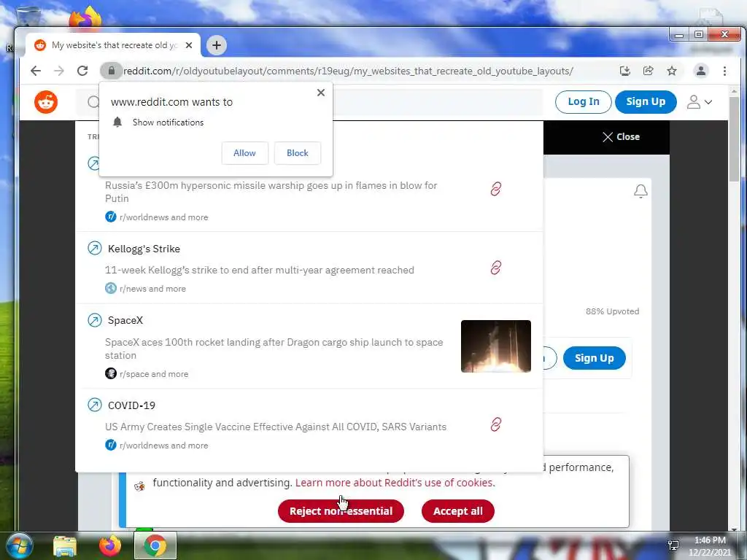This screenshot has height=560, width=747.
Task: Open the SpaceX trending topic
Action: click(x=125, y=320)
